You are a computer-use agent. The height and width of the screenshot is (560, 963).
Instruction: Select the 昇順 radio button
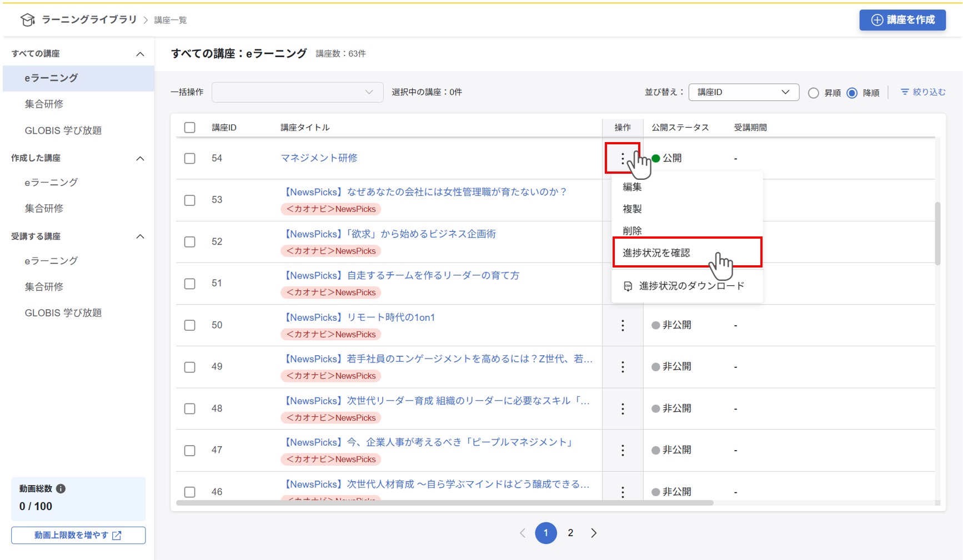814,93
